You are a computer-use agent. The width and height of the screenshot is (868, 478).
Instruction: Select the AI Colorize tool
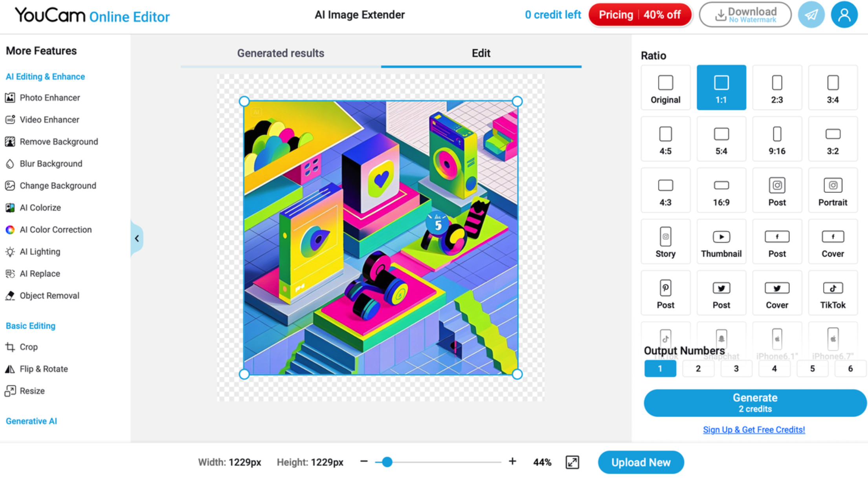pos(40,207)
